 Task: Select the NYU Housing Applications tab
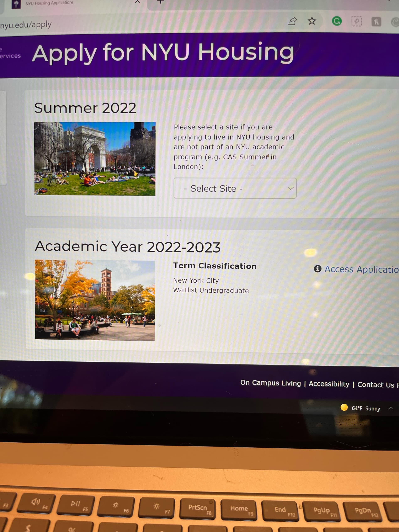click(x=49, y=3)
